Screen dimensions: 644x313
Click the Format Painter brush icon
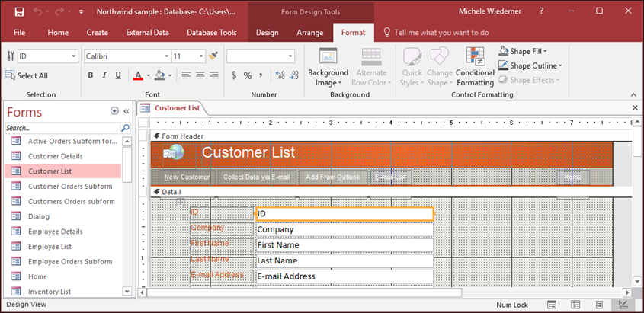coord(213,56)
